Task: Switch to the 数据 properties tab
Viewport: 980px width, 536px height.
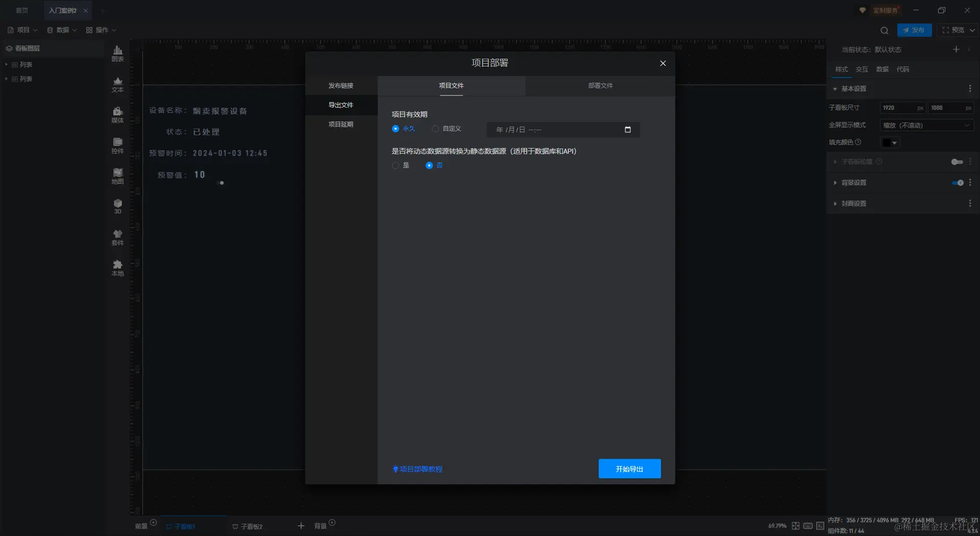Action: click(x=883, y=69)
